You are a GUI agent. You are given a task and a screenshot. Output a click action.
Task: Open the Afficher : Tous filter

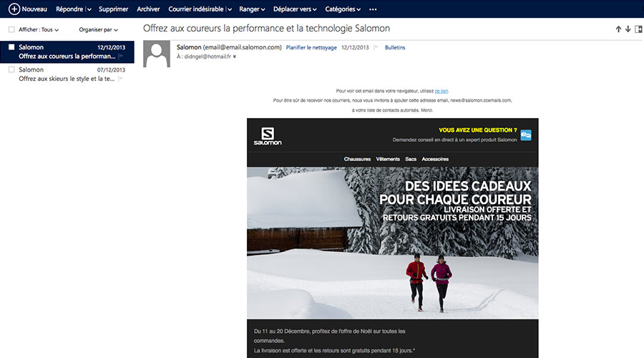(x=39, y=29)
